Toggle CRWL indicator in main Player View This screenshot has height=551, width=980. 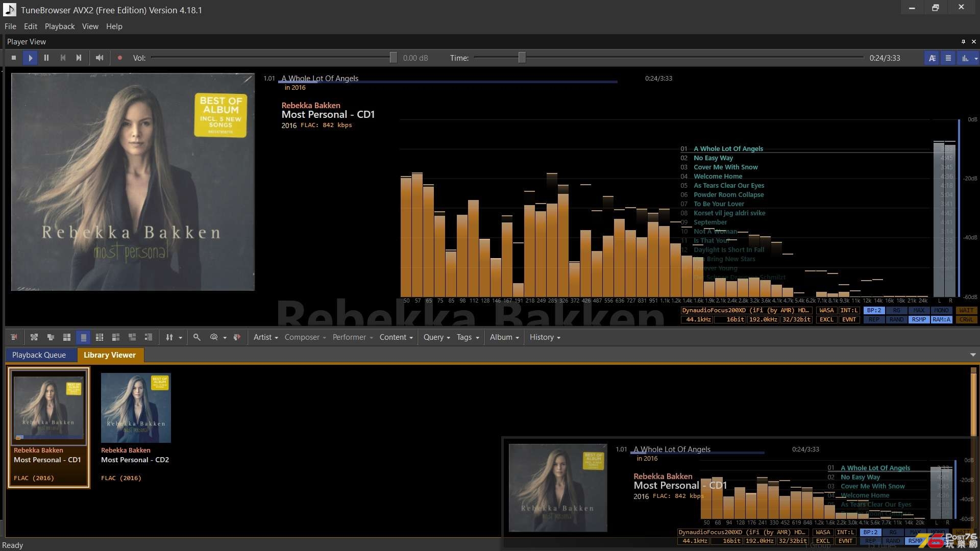pyautogui.click(x=966, y=319)
